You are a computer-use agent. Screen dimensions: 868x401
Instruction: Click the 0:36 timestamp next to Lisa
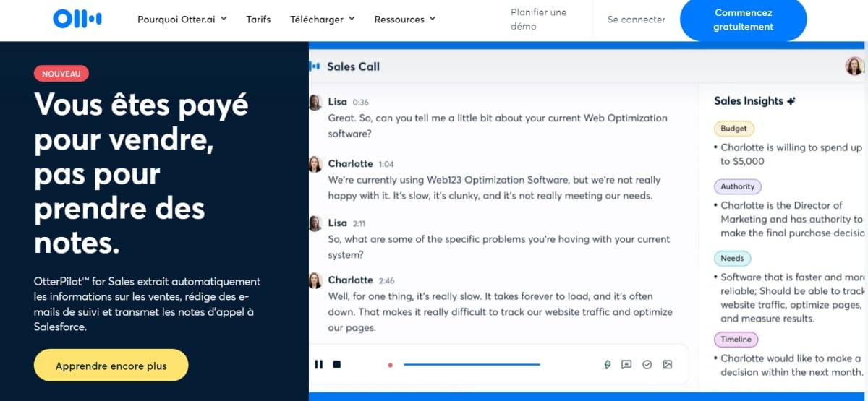point(361,103)
